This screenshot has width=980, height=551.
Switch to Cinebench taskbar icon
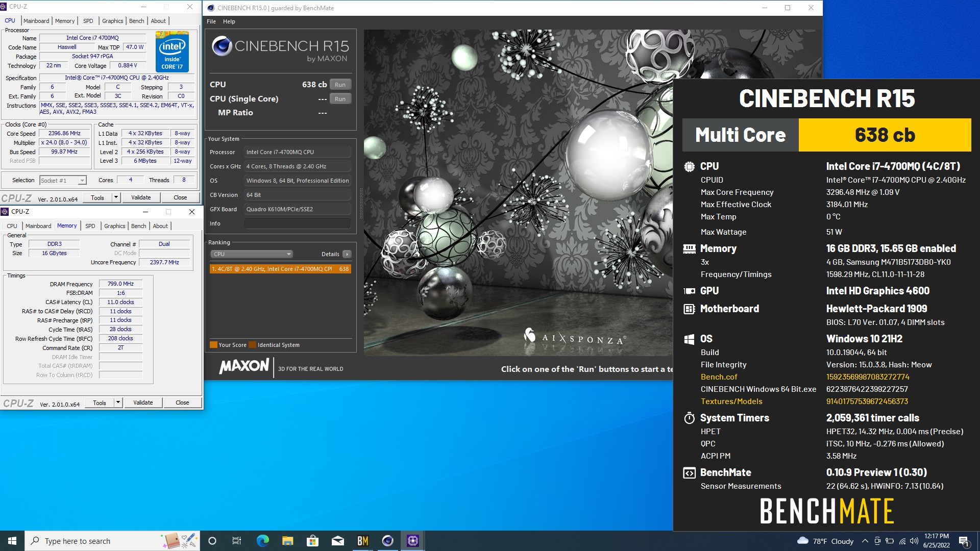click(x=387, y=541)
